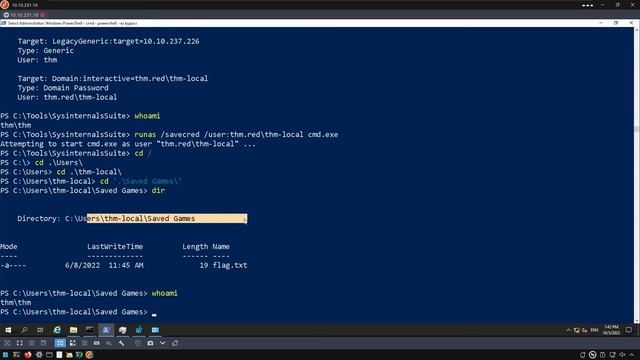The image size is (640, 360).
Task: Click the highlighted Saved Games directory path
Action: (x=167, y=219)
